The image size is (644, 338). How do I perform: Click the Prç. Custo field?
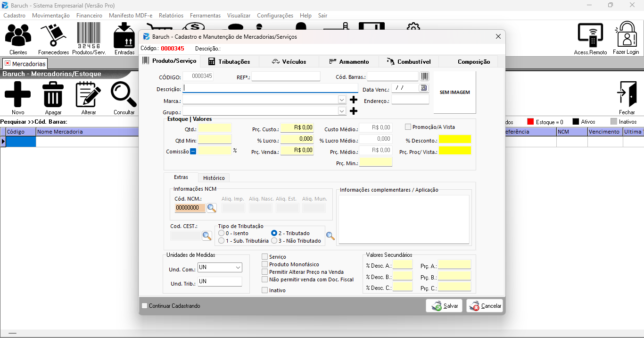[297, 128]
